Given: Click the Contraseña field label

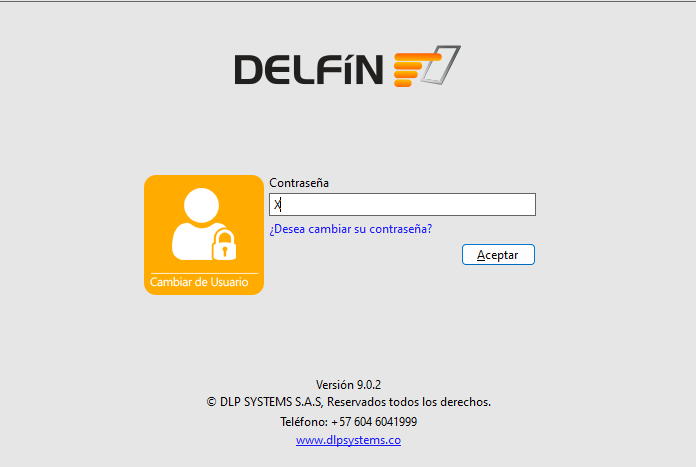Looking at the screenshot, I should pyautogui.click(x=299, y=183).
